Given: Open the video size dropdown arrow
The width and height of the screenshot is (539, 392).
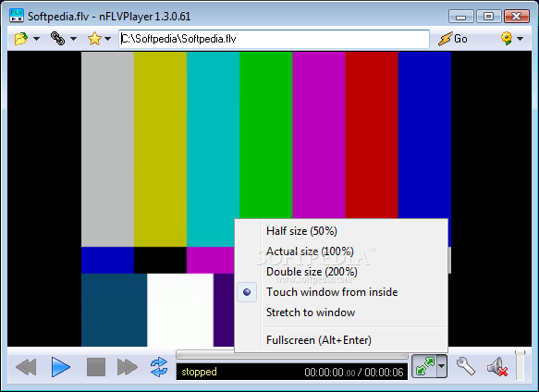Looking at the screenshot, I should 442,366.
